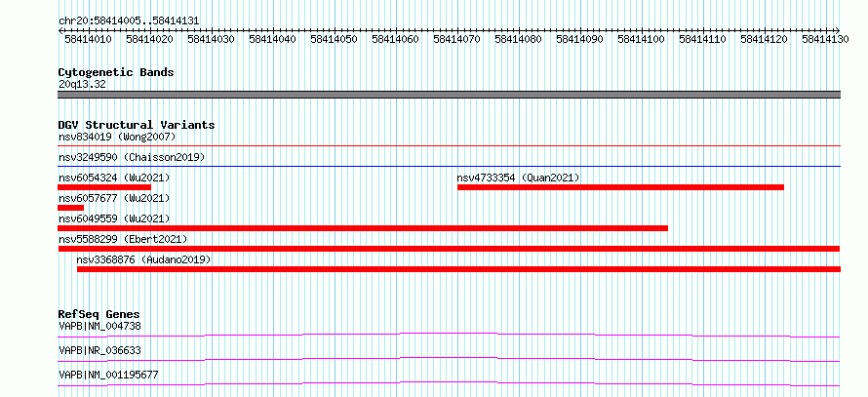Click ruler position 58414040
The height and width of the screenshot is (397, 868).
point(272,39)
